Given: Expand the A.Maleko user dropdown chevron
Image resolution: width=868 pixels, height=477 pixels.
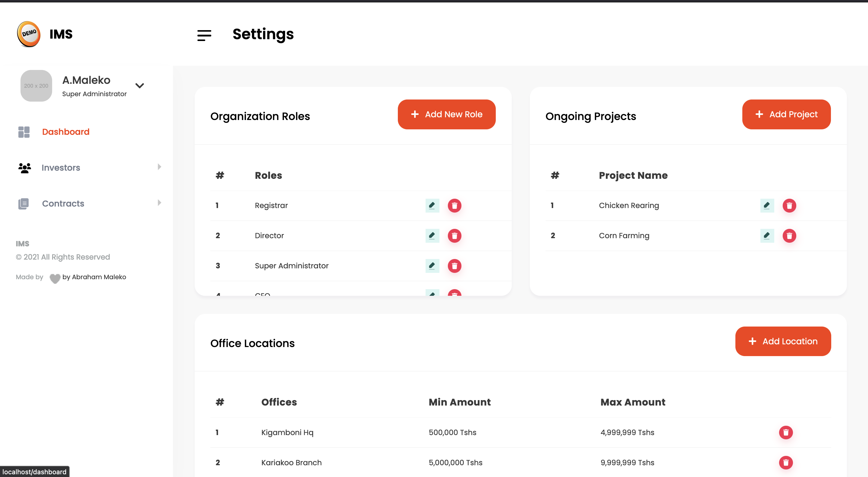Looking at the screenshot, I should click(140, 86).
